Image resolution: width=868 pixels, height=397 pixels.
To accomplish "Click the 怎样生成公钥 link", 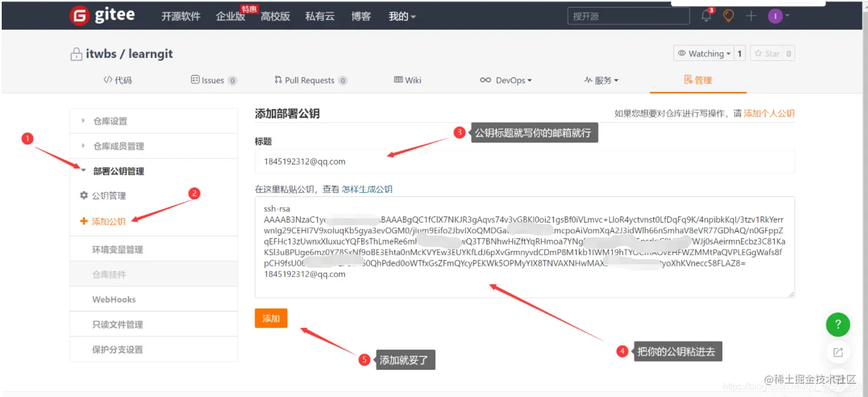I will 367,189.
